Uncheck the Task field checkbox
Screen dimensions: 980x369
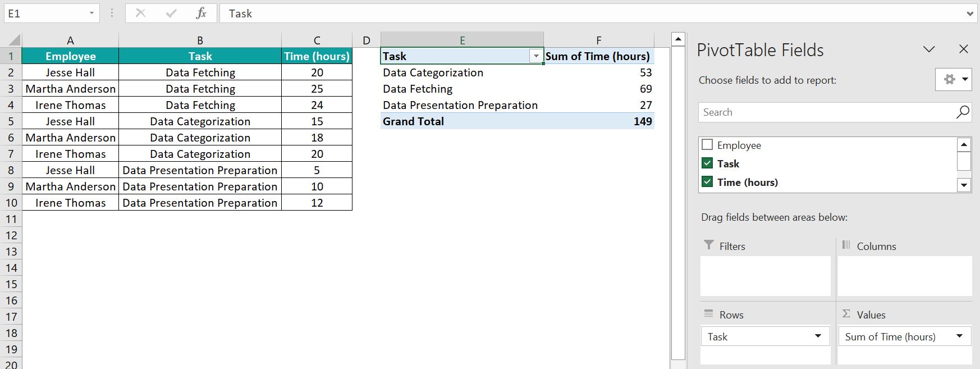(707, 163)
